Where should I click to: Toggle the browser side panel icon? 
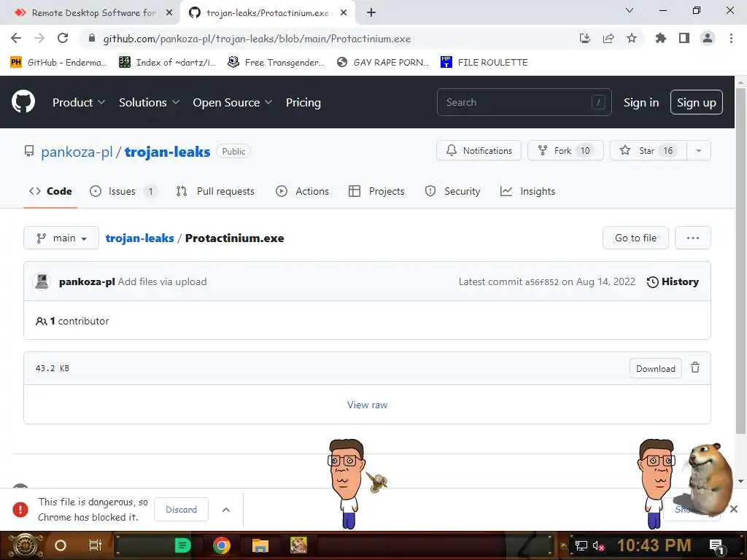coord(684,38)
